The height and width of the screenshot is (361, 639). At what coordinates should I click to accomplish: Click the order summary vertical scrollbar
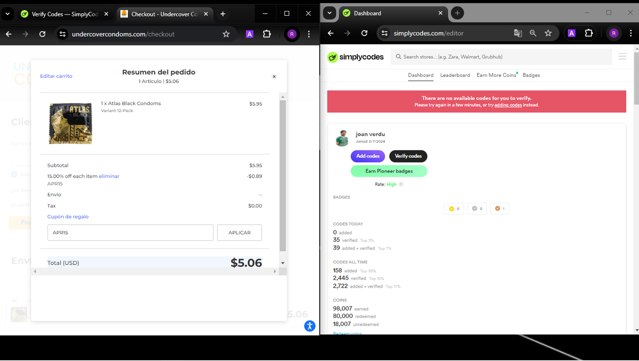click(283, 175)
